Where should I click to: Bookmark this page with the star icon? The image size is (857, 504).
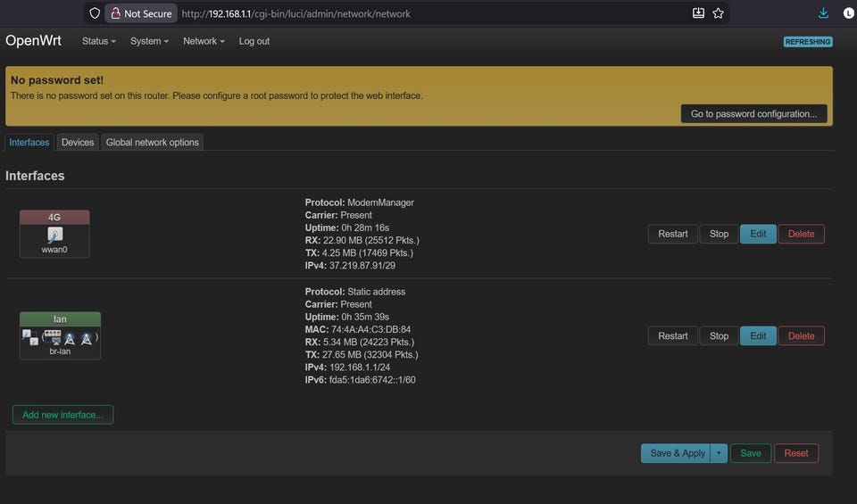718,13
